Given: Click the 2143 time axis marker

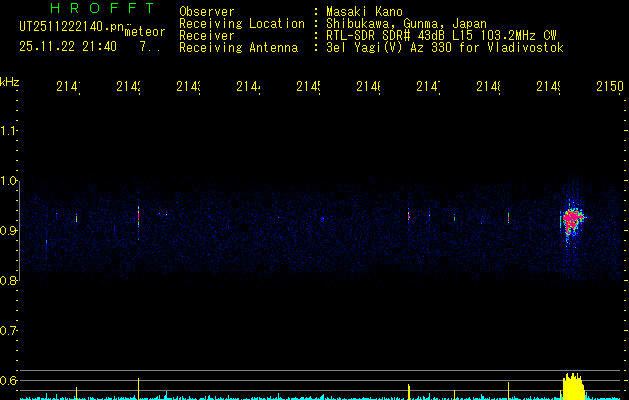Looking at the screenshot, I should [x=189, y=87].
